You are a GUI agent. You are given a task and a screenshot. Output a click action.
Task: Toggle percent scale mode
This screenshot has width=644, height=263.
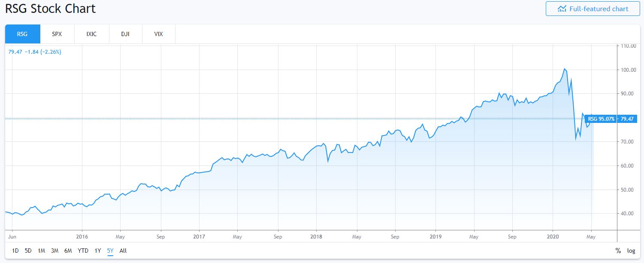[x=618, y=251]
